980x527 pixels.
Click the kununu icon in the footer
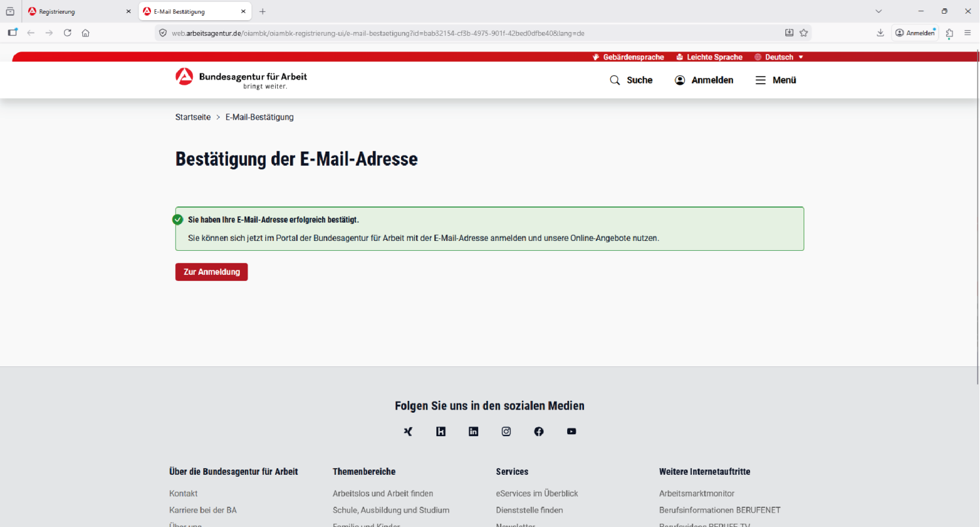point(440,431)
